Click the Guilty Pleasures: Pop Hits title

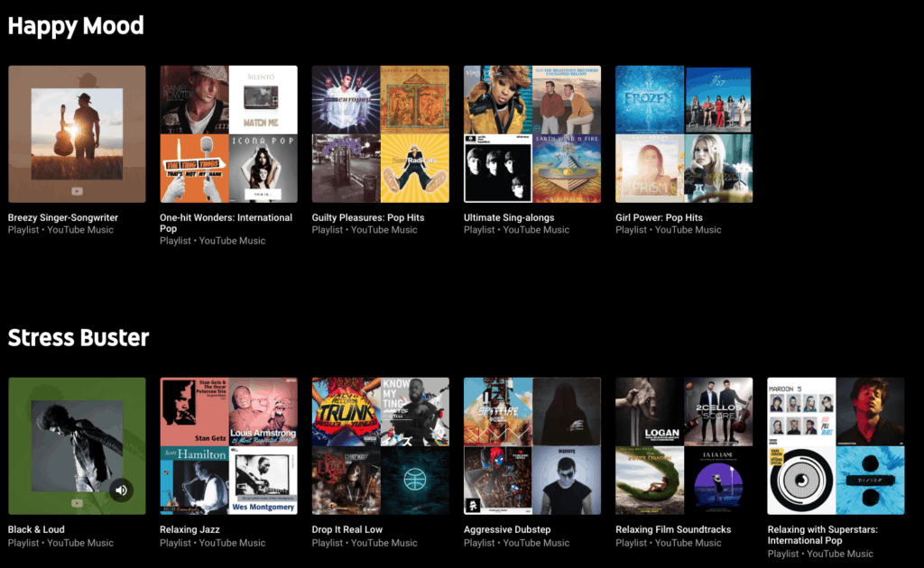369,217
